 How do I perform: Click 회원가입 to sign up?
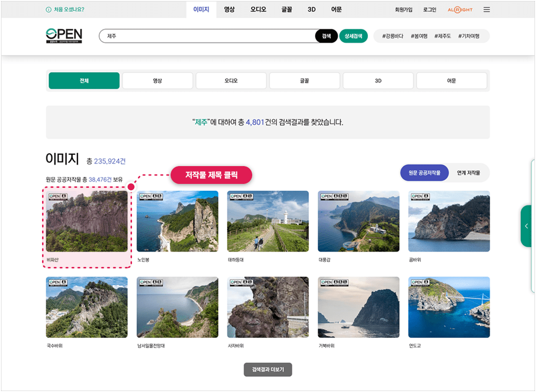pyautogui.click(x=404, y=9)
